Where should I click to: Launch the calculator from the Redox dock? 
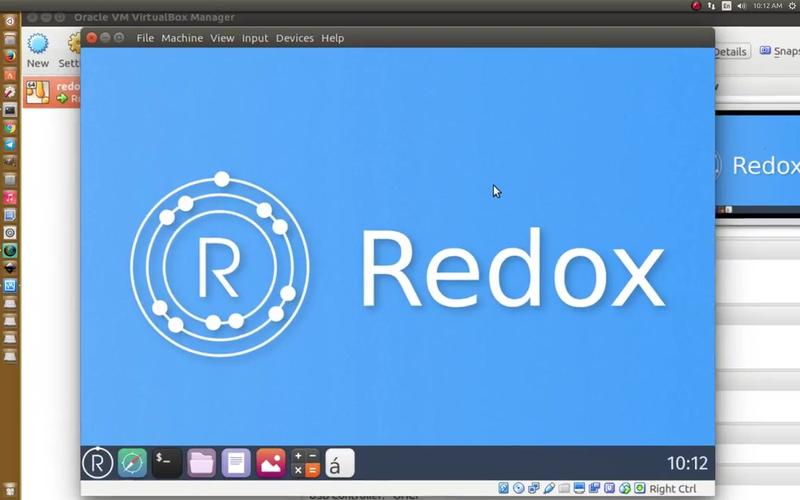[x=305, y=463]
